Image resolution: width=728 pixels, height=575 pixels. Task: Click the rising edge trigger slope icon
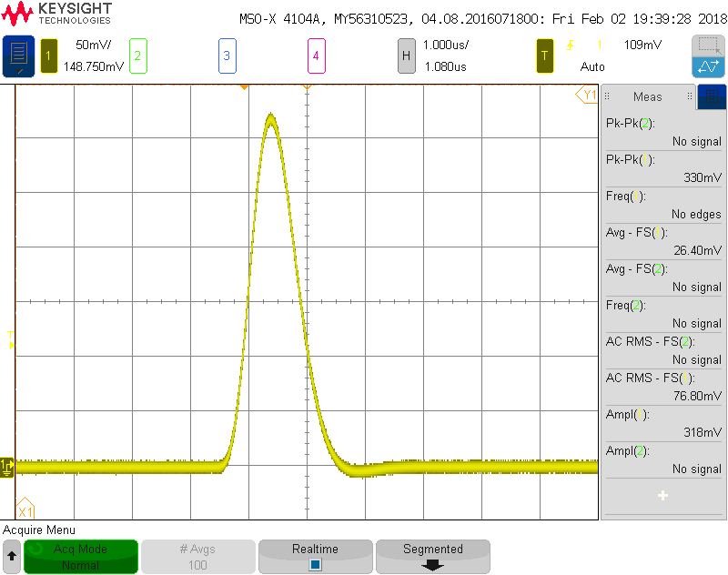(x=571, y=45)
